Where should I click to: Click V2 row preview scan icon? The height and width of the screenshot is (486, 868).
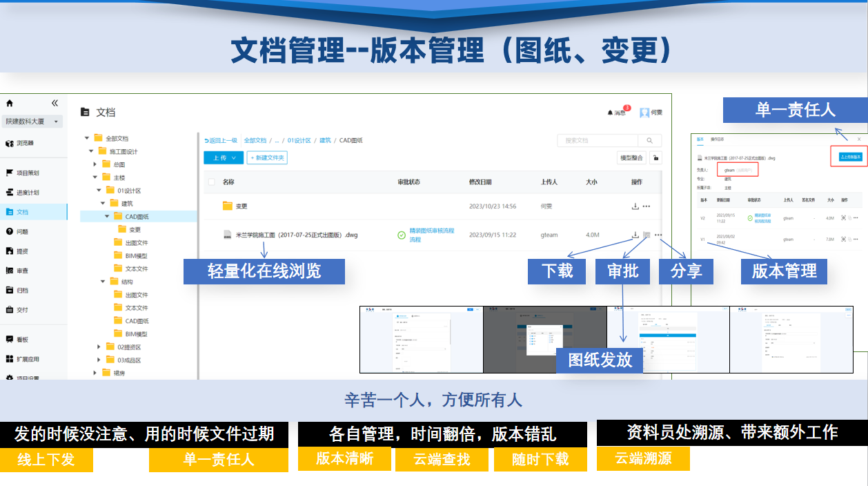click(843, 218)
